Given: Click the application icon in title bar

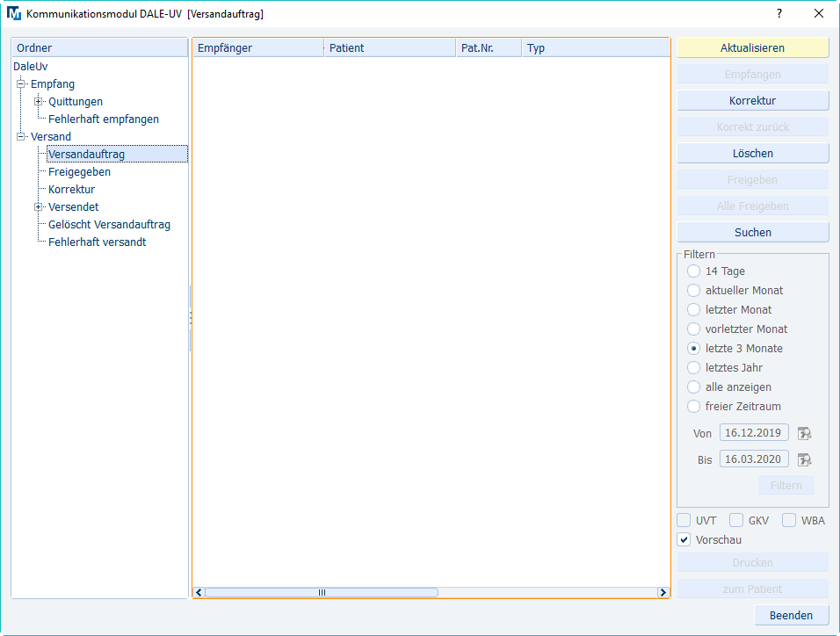Looking at the screenshot, I should click(14, 14).
